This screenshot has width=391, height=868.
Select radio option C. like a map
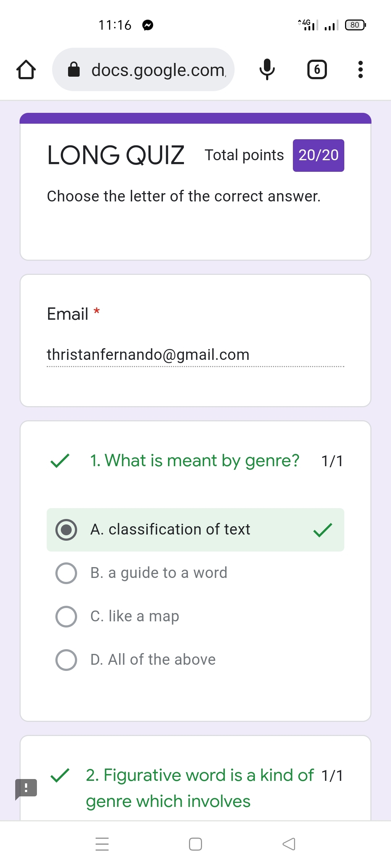pyautogui.click(x=66, y=617)
